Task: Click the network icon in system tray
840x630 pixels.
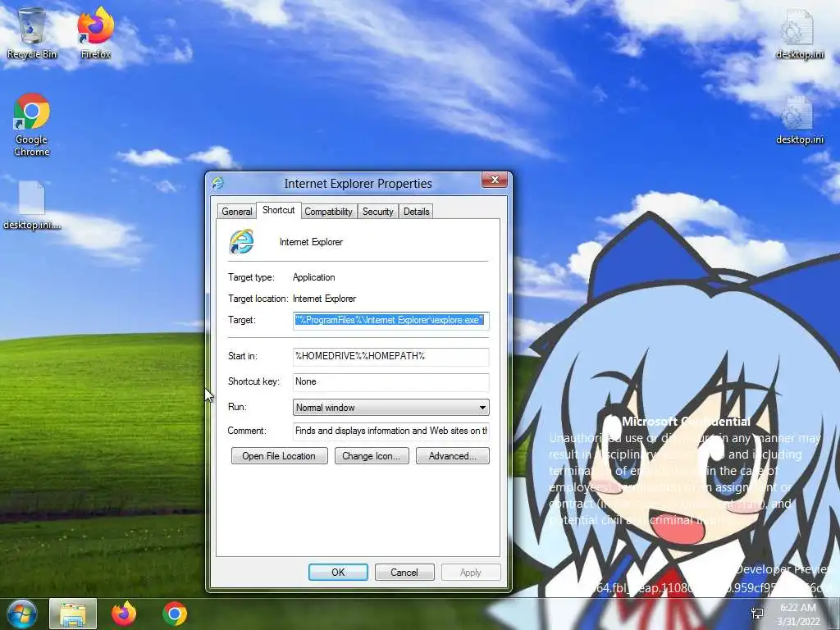Action: coord(757,614)
